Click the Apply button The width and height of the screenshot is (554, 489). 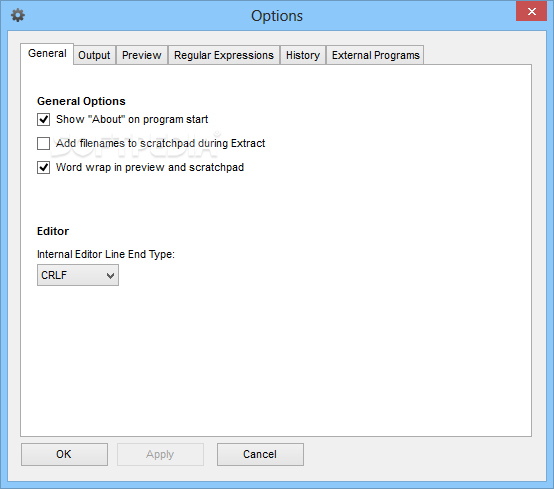coord(160,454)
